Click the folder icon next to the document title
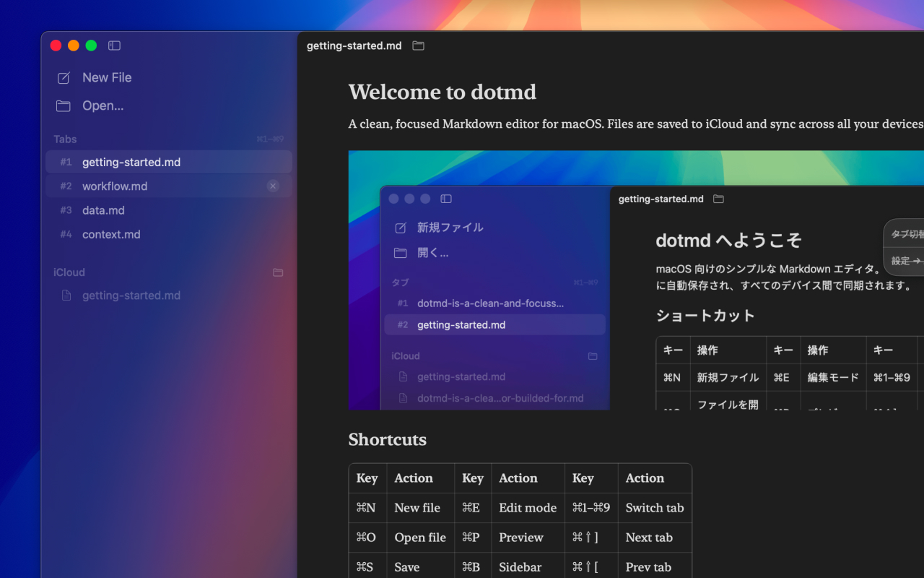924x578 pixels. point(418,46)
